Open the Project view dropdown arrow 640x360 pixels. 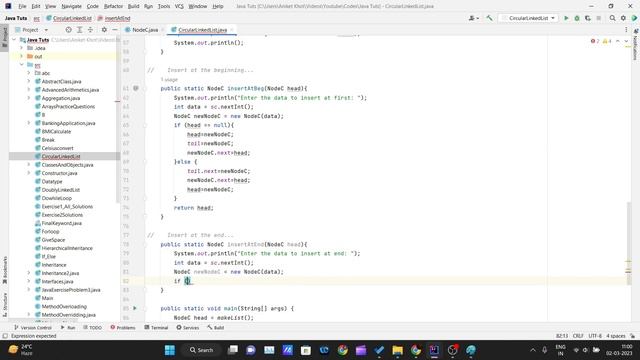point(46,30)
